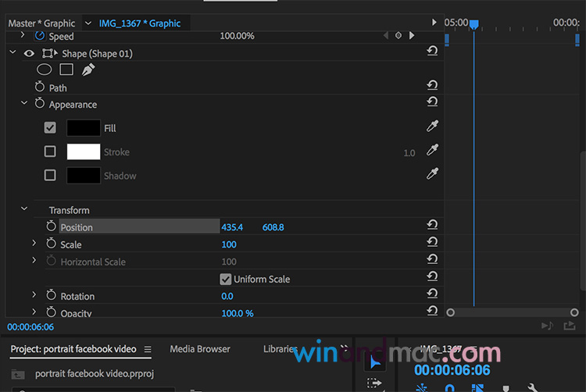
Task: Toggle the Path animation stopwatch
Action: click(x=40, y=87)
